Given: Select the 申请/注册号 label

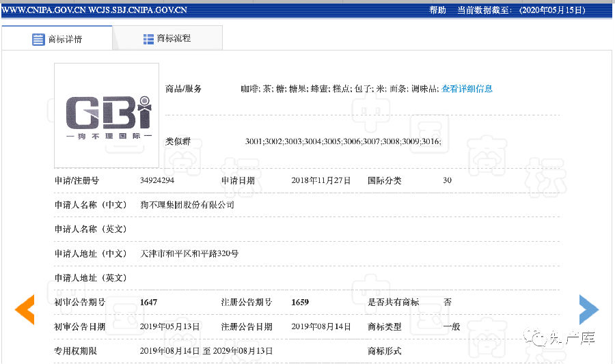Looking at the screenshot, I should click(x=77, y=180).
